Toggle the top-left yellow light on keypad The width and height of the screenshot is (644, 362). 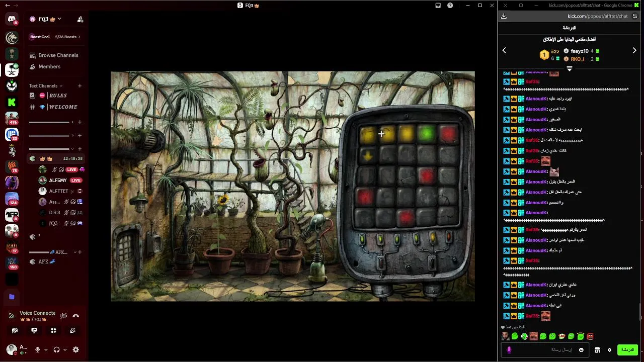click(x=367, y=134)
